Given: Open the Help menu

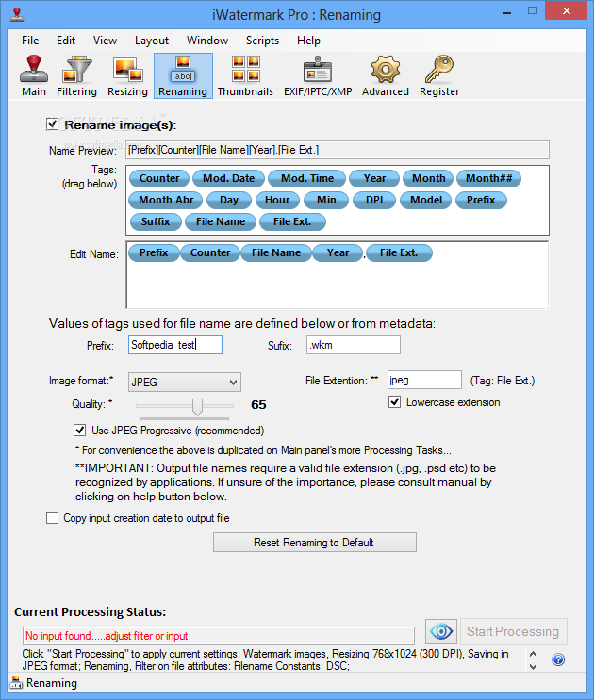Looking at the screenshot, I should pyautogui.click(x=308, y=41).
